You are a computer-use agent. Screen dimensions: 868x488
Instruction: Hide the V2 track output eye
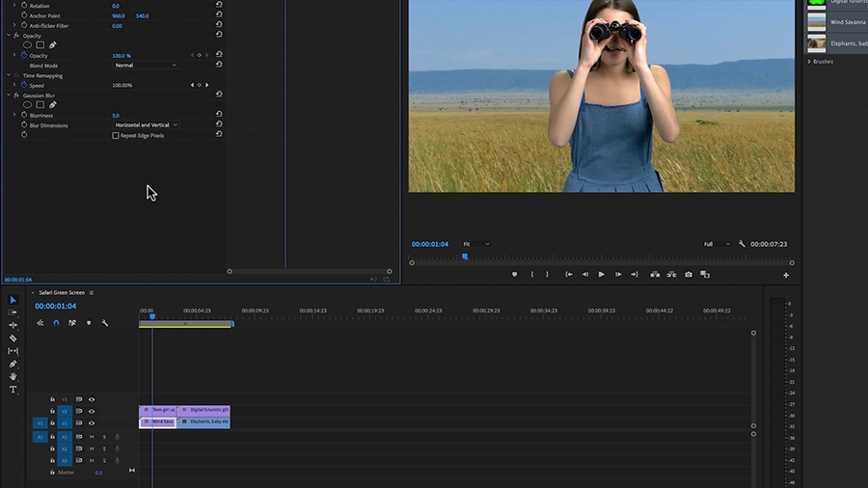92,411
